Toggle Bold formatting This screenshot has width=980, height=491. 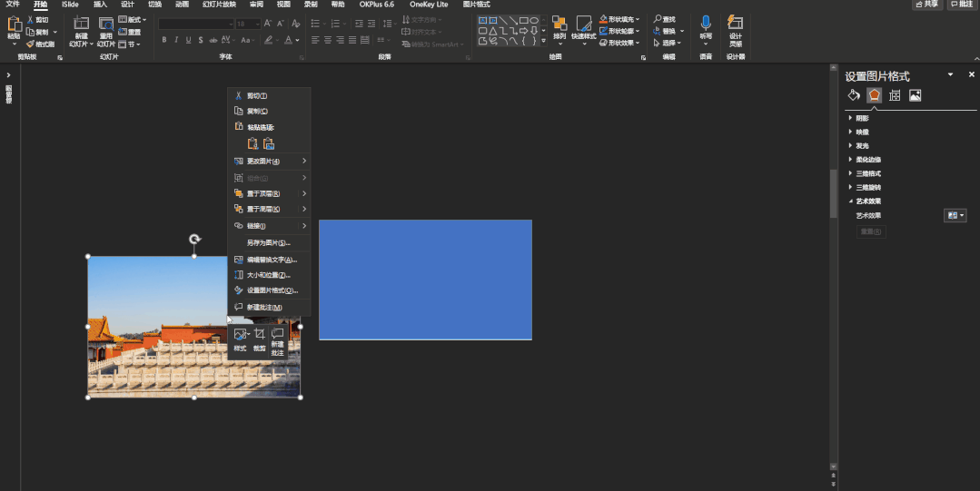[164, 40]
